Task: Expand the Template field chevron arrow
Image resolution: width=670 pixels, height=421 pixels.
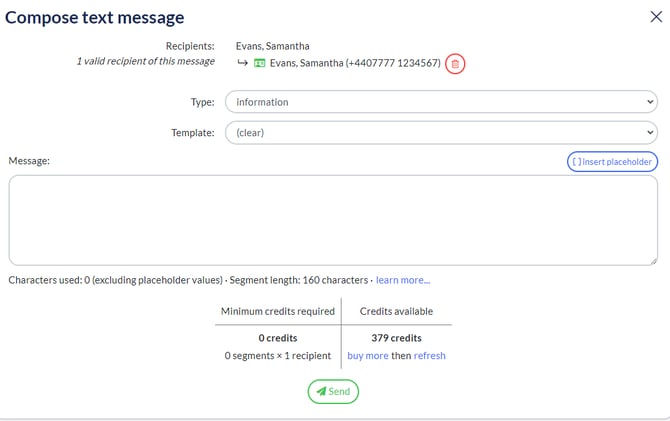Action: [650, 132]
